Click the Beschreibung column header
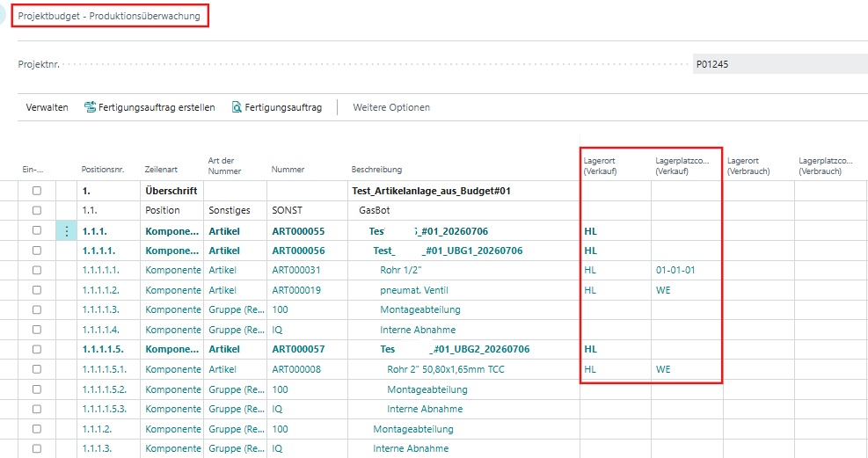 tap(376, 170)
